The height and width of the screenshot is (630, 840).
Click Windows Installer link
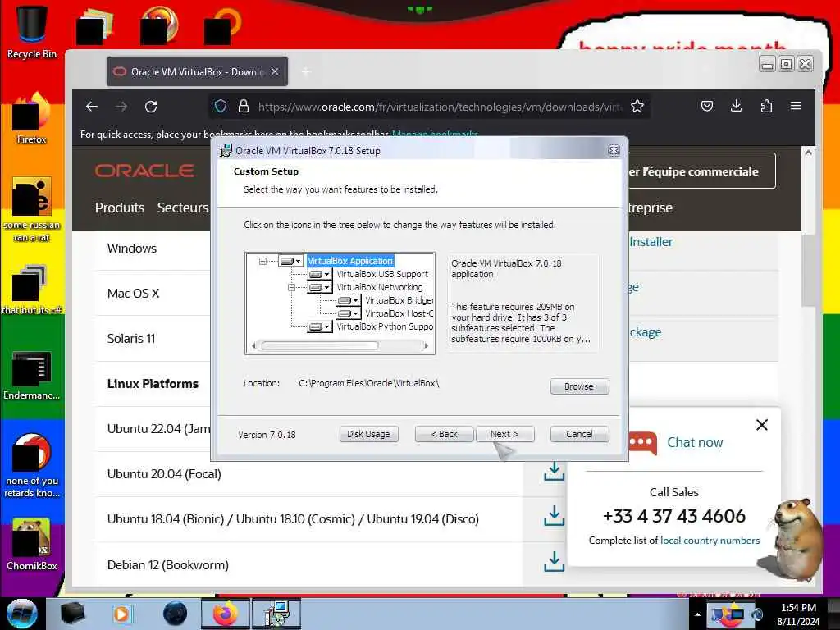coord(651,242)
